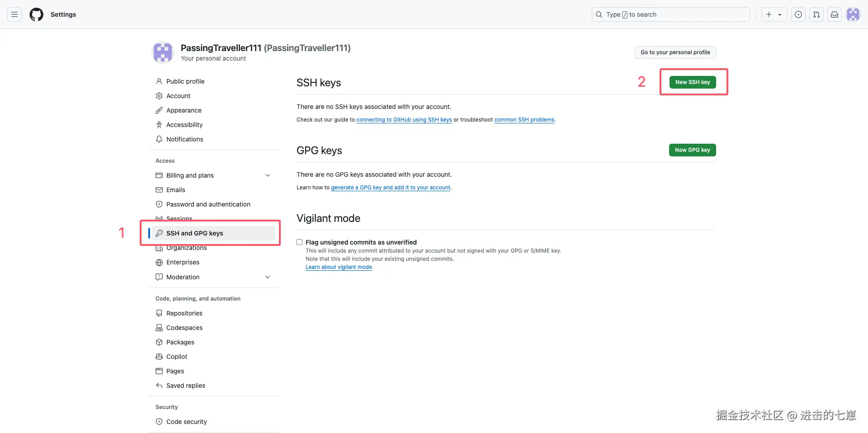
Task: Click the Copilot icon
Action: pos(159,357)
